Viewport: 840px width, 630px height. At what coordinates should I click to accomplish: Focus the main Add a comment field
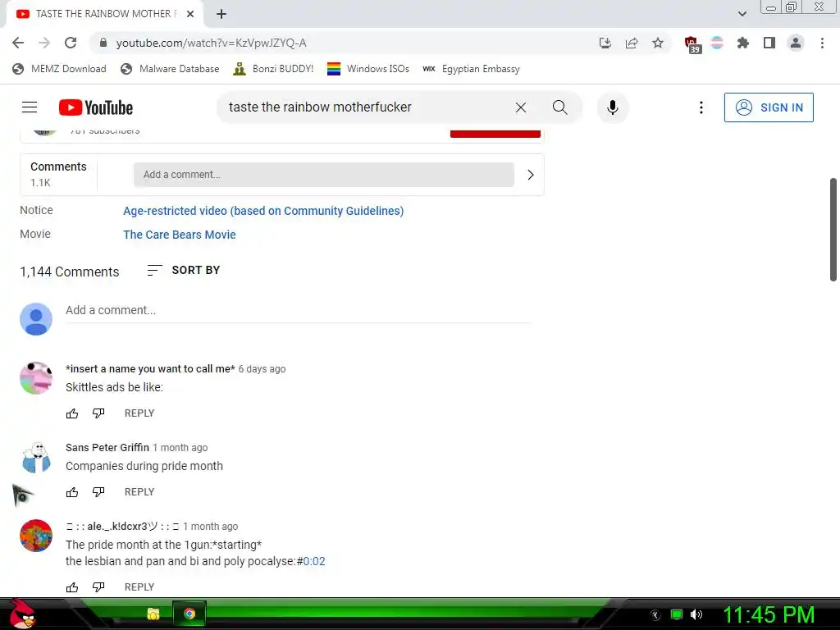tap(299, 311)
